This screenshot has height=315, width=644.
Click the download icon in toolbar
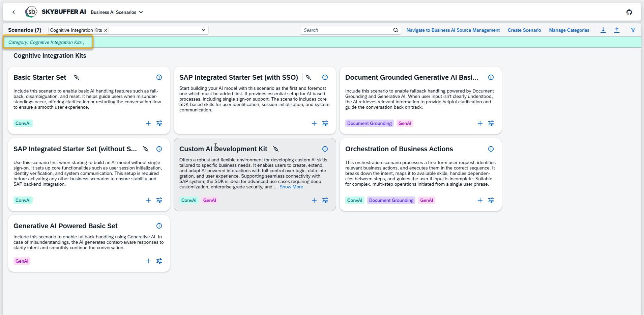point(603,30)
